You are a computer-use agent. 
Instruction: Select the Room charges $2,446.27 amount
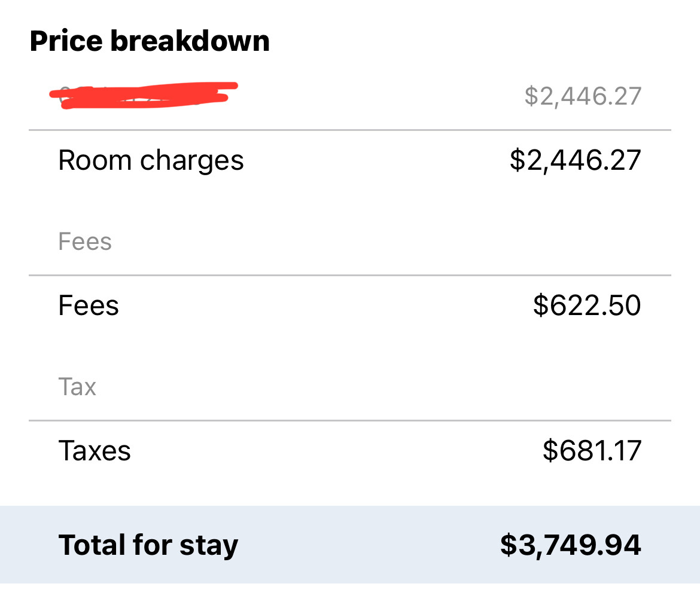click(x=576, y=161)
